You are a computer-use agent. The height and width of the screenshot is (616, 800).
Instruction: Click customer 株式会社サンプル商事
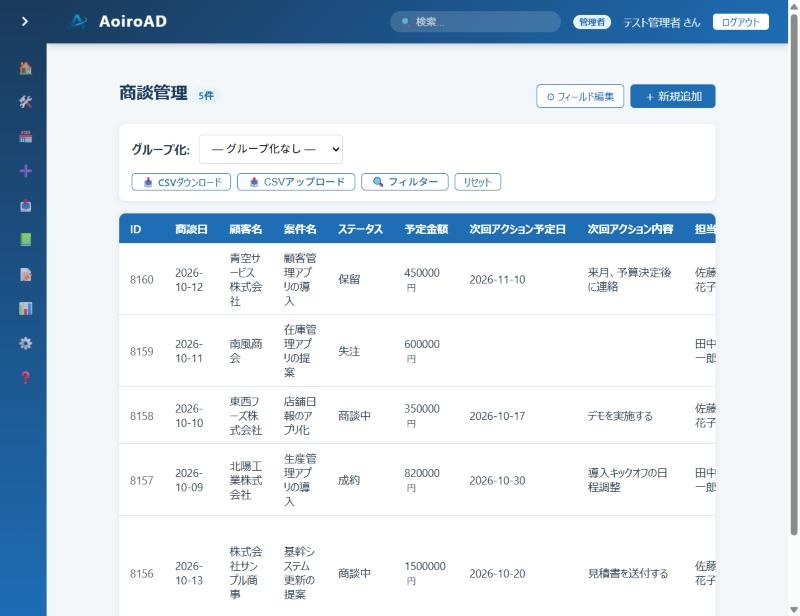(246, 573)
